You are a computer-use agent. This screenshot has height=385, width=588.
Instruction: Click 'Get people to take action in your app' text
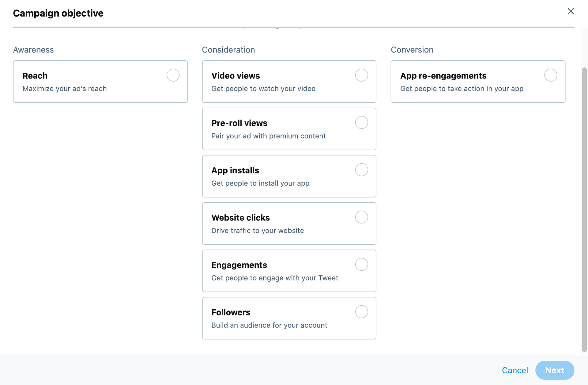click(462, 89)
